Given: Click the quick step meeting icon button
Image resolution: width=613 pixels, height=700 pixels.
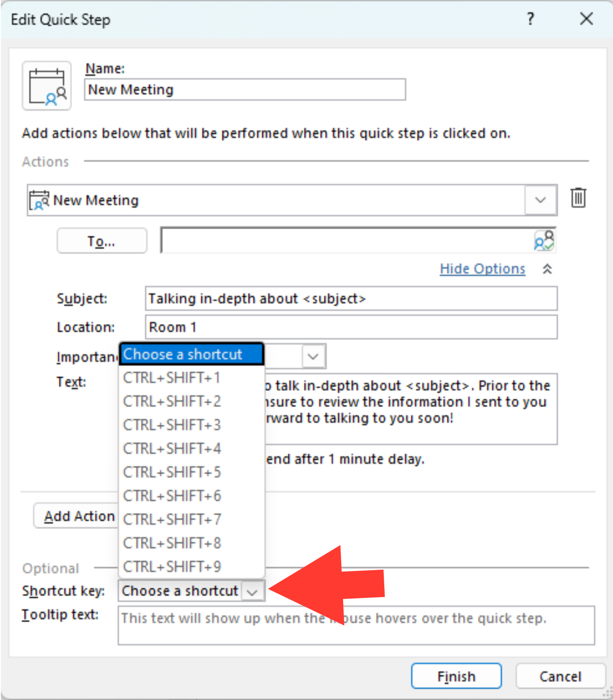Looking at the screenshot, I should tap(47, 86).
